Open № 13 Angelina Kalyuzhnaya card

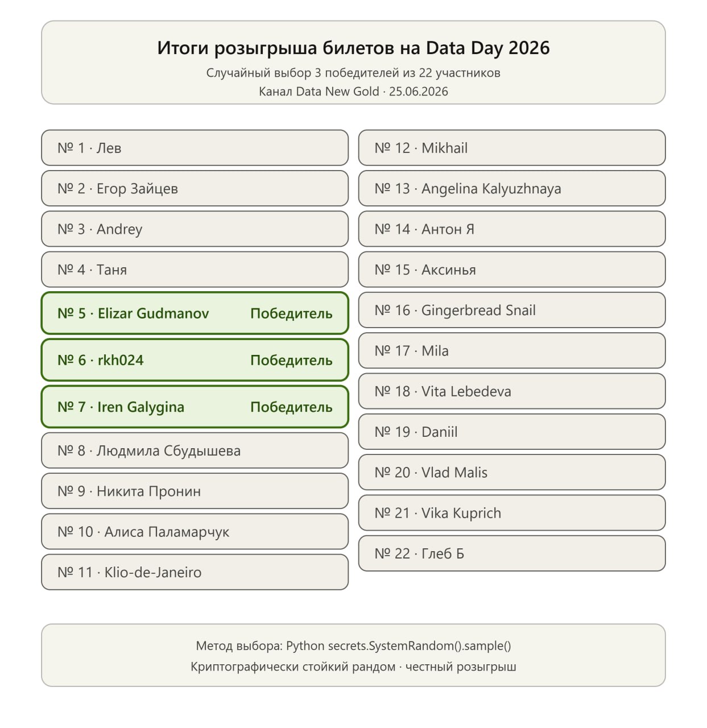(x=512, y=188)
